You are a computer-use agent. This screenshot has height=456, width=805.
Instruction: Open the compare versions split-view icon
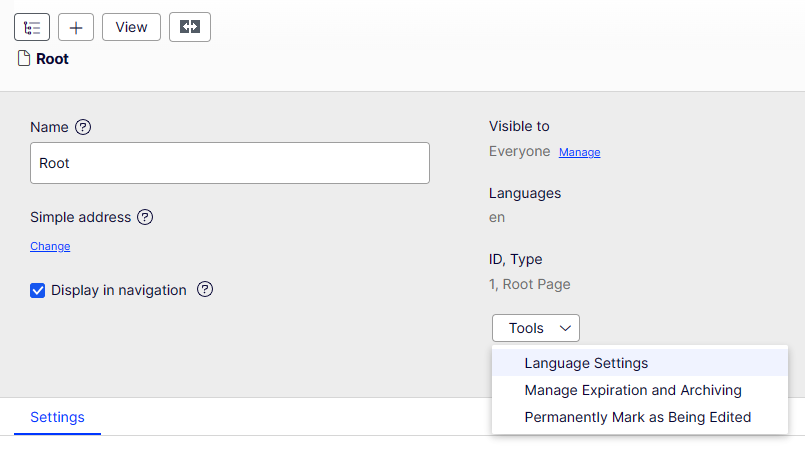190,27
